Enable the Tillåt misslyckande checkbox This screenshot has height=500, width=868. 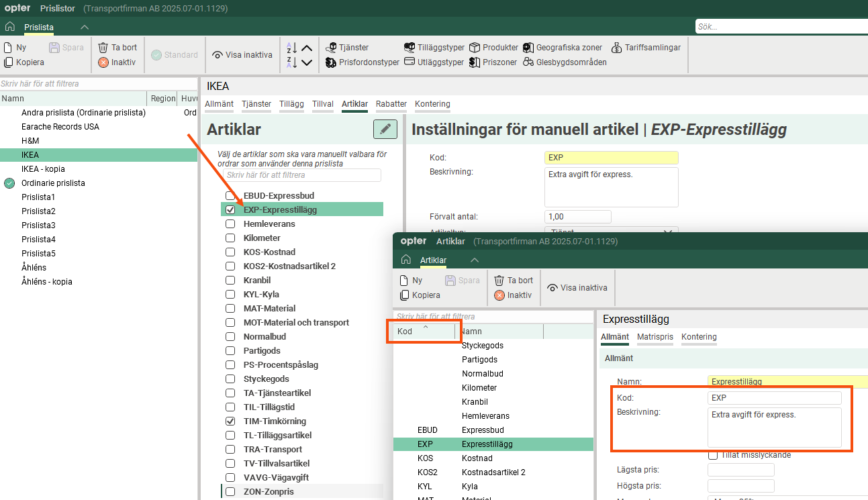pos(713,455)
